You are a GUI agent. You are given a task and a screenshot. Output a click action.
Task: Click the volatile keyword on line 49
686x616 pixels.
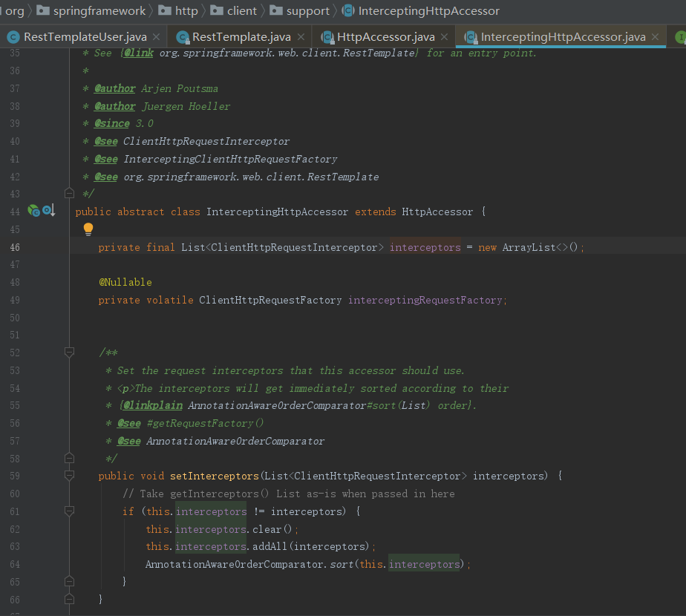pyautogui.click(x=170, y=300)
